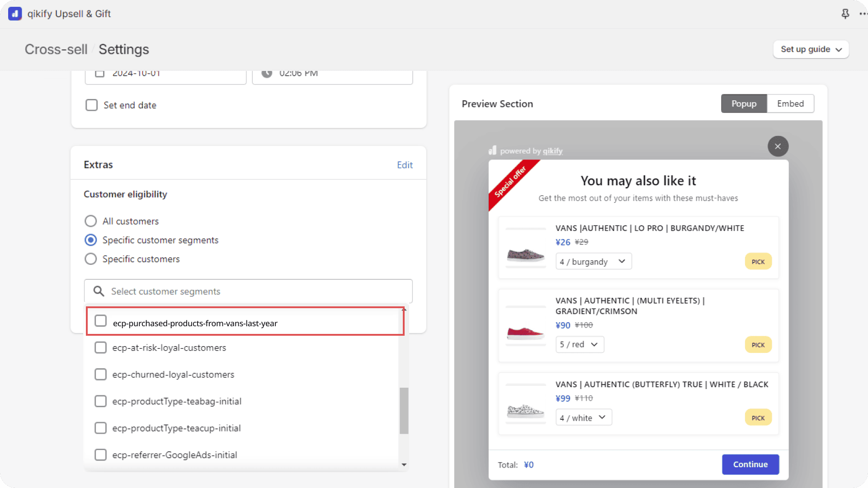The image size is (868, 488).
Task: Click the qikify app logo icon
Action: coord(15,14)
